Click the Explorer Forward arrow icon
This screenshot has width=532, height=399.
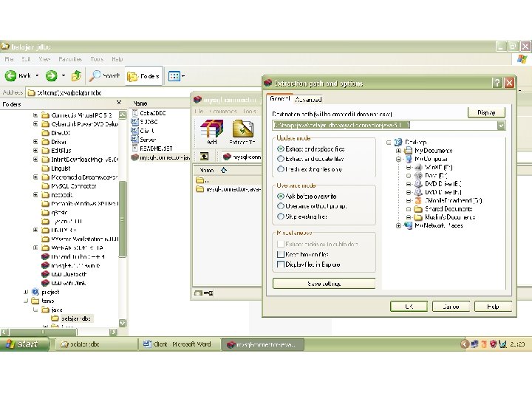click(51, 75)
